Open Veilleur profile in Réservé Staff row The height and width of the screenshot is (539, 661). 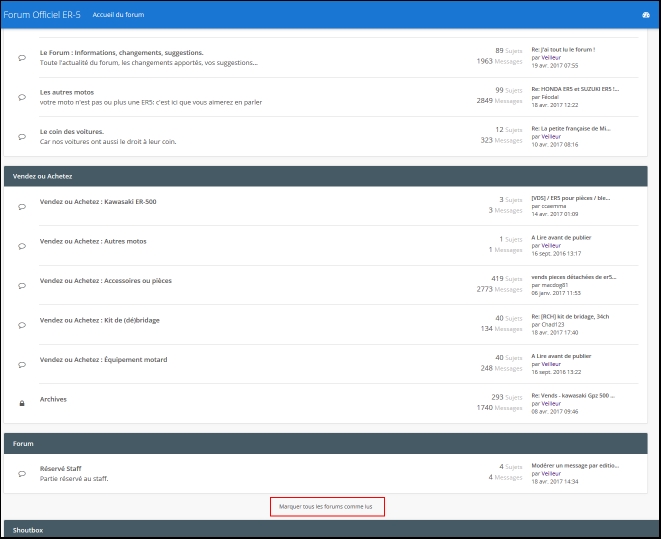(x=551, y=474)
